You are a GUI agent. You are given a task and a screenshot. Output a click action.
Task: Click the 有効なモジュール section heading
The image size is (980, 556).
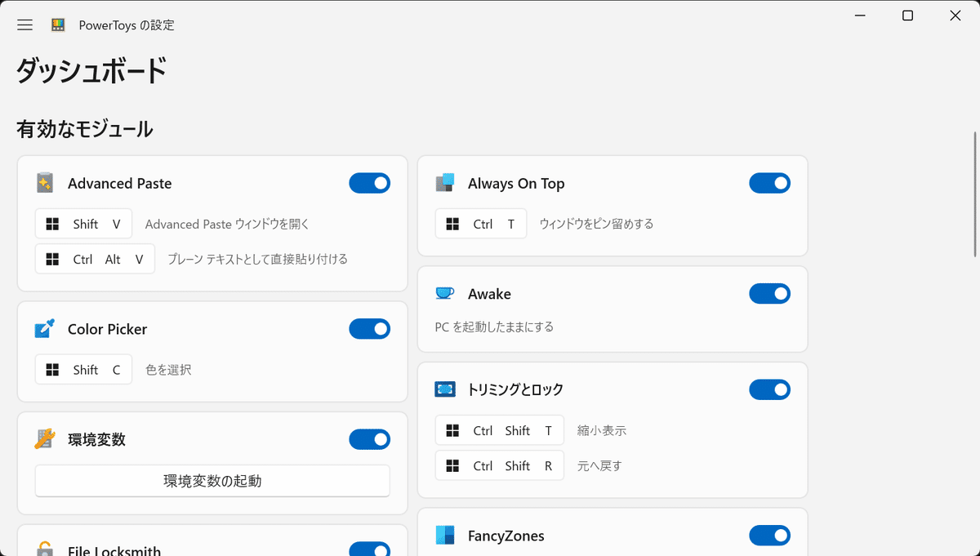tap(85, 128)
